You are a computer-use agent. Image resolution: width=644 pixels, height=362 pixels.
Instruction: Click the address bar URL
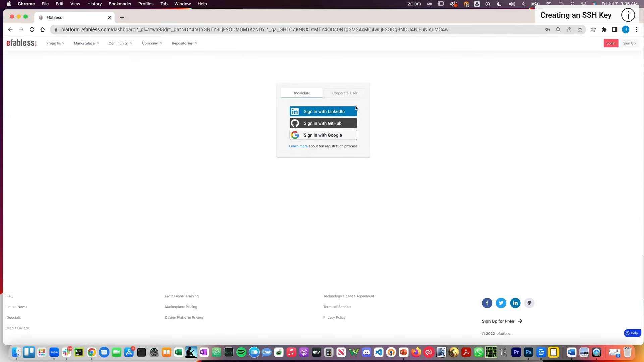(x=255, y=29)
